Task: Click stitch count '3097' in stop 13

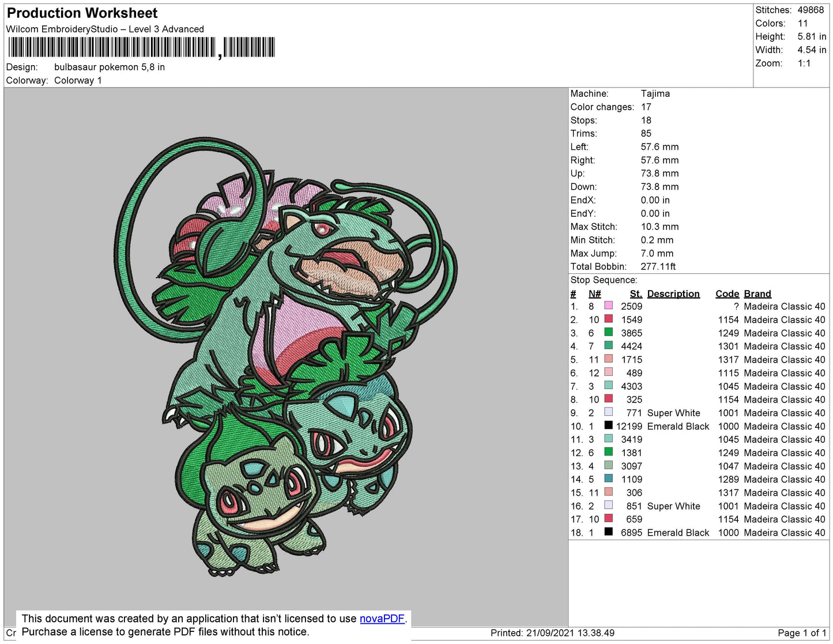Action: (x=631, y=466)
